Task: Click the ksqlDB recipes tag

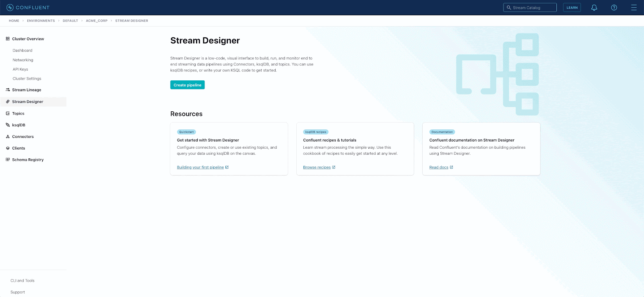Action: coord(316,132)
